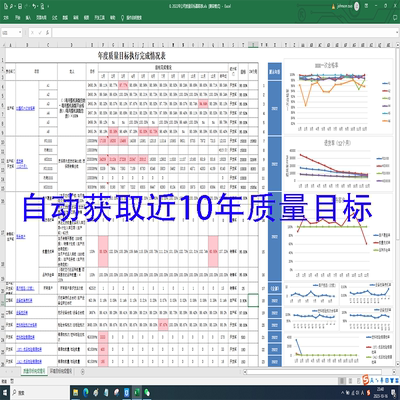This screenshot has width=400, height=400.
Task: Click the Select All corner of the grid
Action: [3, 44]
